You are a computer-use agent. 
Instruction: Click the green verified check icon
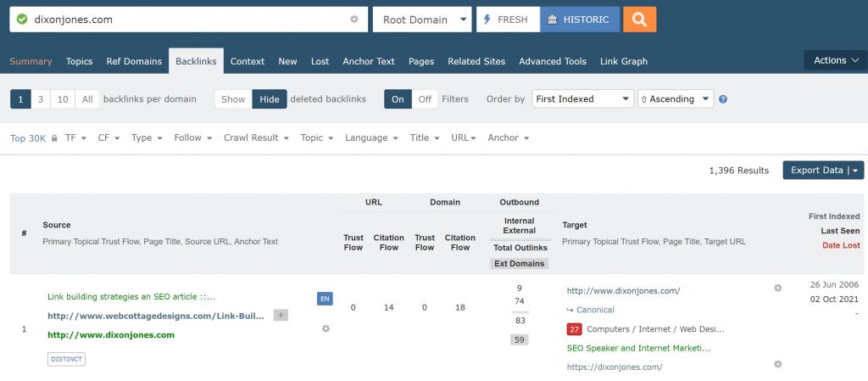click(x=22, y=20)
